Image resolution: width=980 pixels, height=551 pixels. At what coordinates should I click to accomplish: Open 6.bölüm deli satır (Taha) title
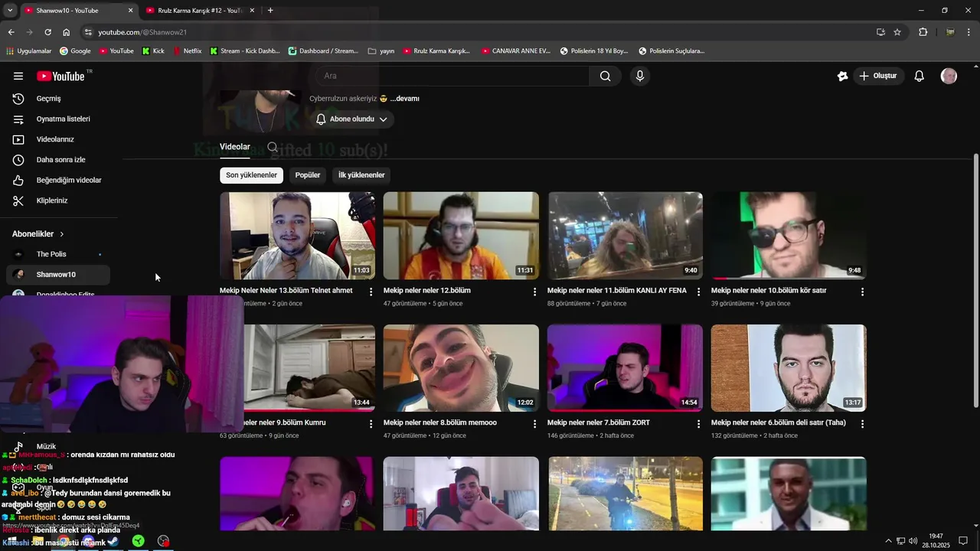coord(778,422)
